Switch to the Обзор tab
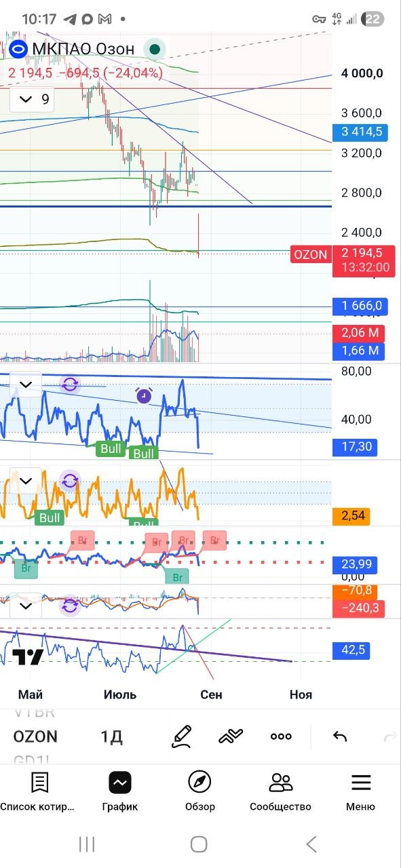Viewport: 401px width, 868px height. point(199,791)
